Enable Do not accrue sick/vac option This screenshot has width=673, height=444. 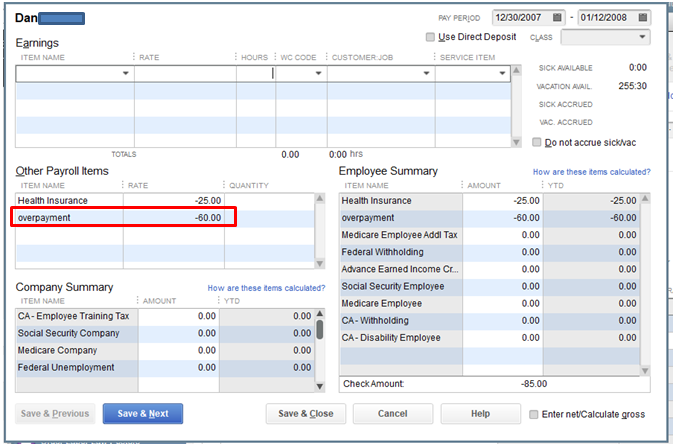click(x=537, y=142)
